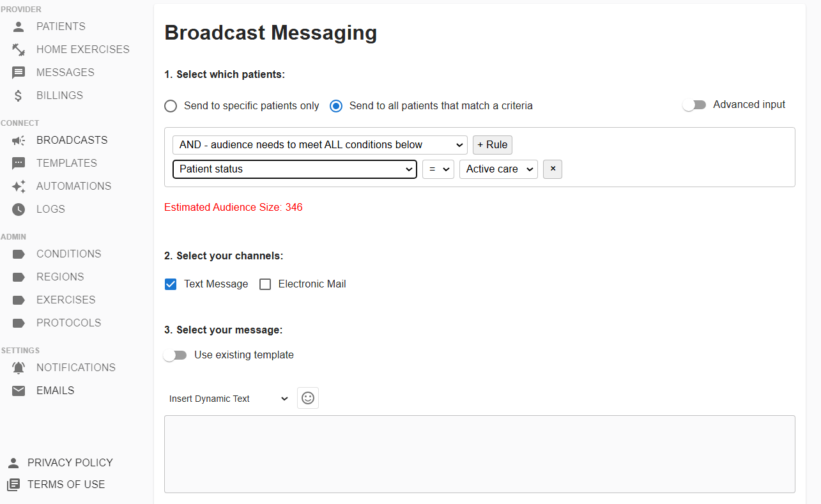Click the Logs clock icon
This screenshot has height=504, width=821.
click(19, 210)
